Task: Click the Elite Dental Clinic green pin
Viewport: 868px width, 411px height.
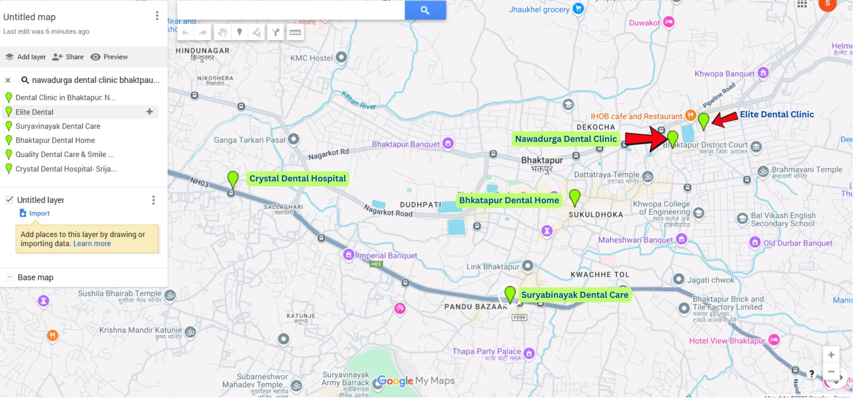Action: pos(704,121)
